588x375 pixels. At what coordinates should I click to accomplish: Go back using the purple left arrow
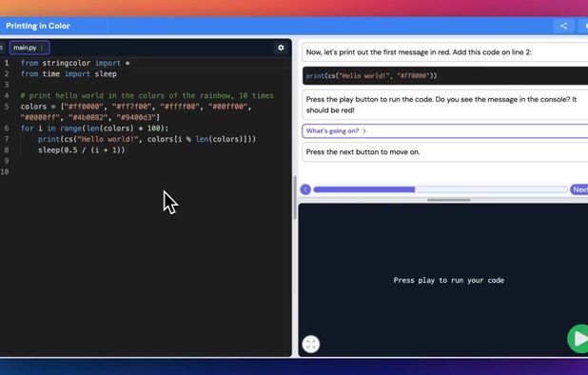(305, 189)
